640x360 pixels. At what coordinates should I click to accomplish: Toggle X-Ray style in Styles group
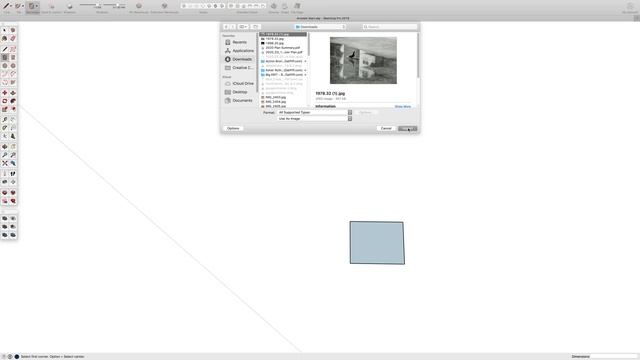[x=184, y=6]
